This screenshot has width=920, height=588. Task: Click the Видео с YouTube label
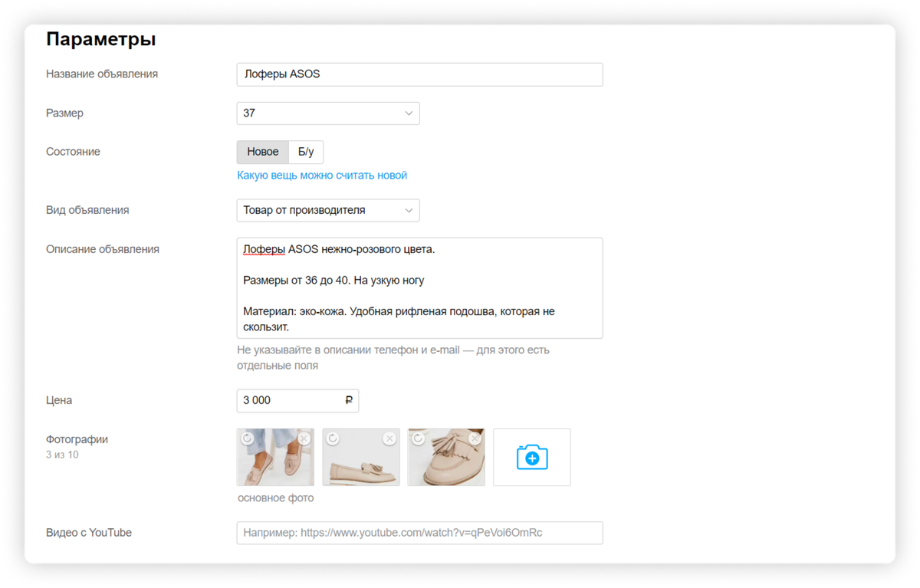(89, 533)
